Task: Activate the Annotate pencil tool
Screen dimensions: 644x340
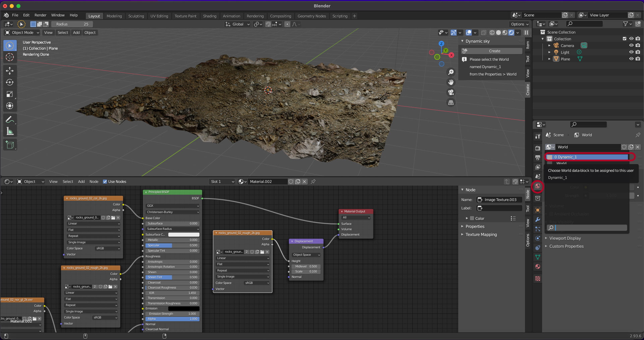Action: (10, 119)
